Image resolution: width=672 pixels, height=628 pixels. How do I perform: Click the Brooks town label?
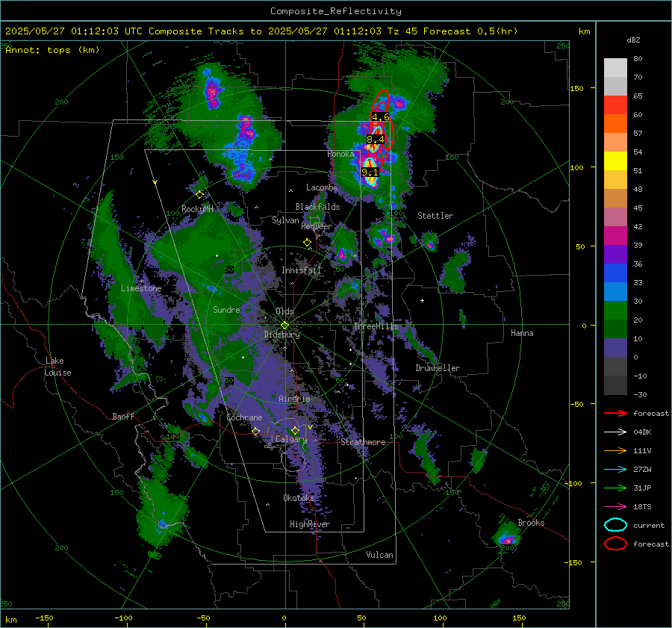[x=531, y=523]
